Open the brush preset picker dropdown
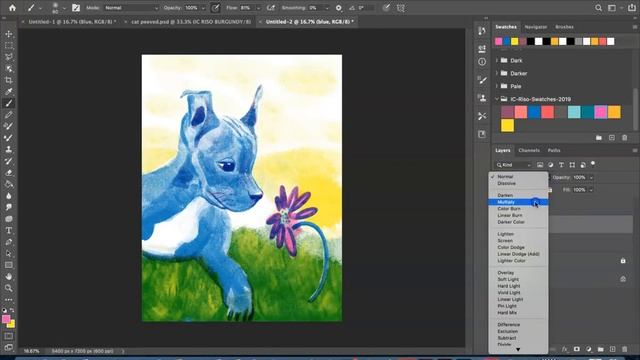Image resolution: width=640 pixels, height=360 pixels. [64, 8]
